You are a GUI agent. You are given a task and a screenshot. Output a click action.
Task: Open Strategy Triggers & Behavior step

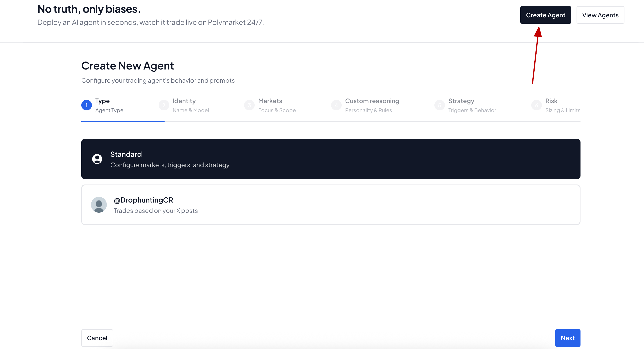point(472,105)
